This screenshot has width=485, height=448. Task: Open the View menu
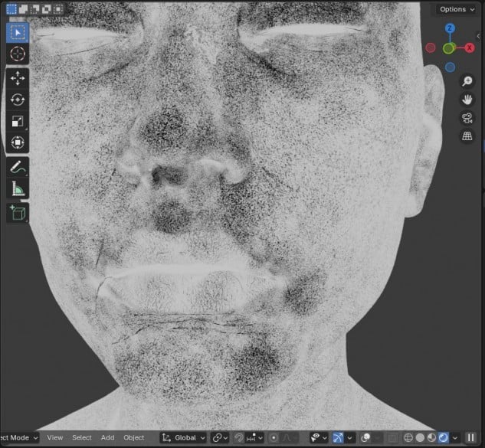pos(55,438)
